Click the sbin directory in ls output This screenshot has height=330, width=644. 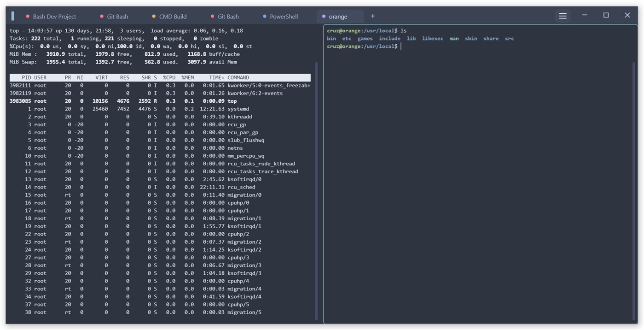tap(471, 39)
